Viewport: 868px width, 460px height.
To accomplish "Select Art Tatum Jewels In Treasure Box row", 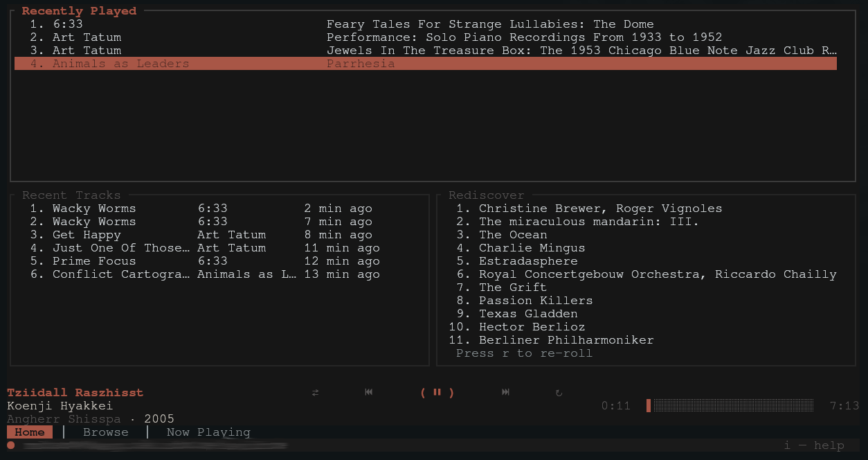I will [426, 51].
